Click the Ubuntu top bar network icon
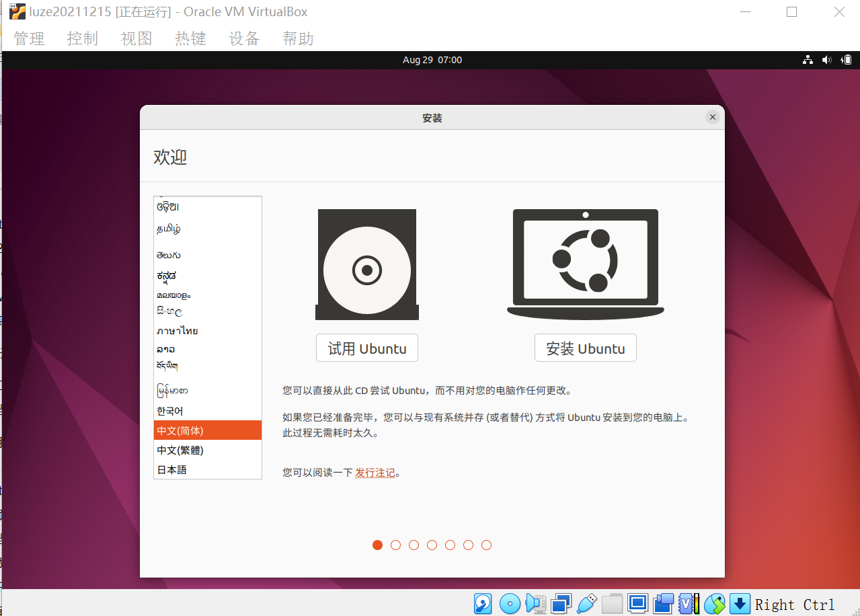This screenshot has height=616, width=860. pyautogui.click(x=808, y=60)
